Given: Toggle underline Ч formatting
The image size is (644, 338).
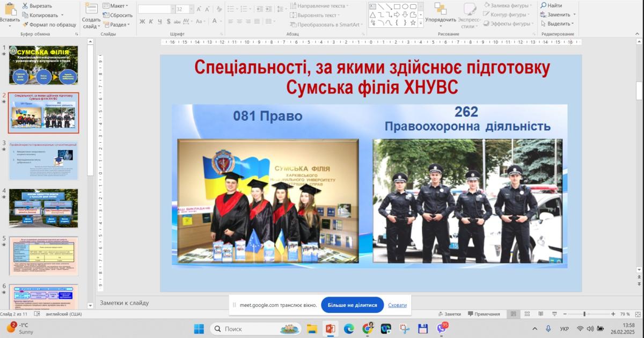Looking at the screenshot, I should pos(160,22).
